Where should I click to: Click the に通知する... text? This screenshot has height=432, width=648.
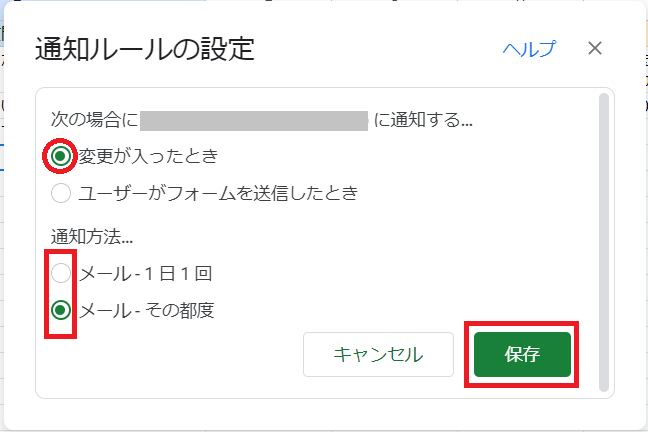[x=424, y=122]
